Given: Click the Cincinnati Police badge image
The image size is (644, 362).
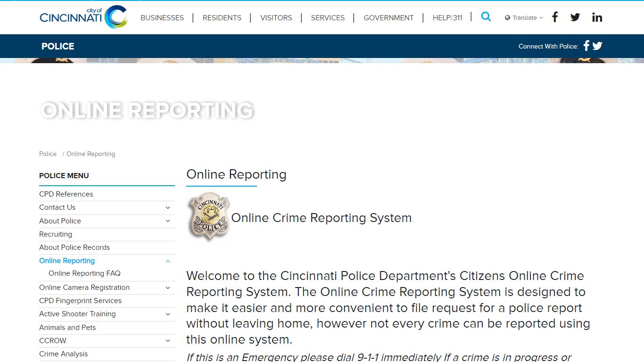Looking at the screenshot, I should 208,216.
